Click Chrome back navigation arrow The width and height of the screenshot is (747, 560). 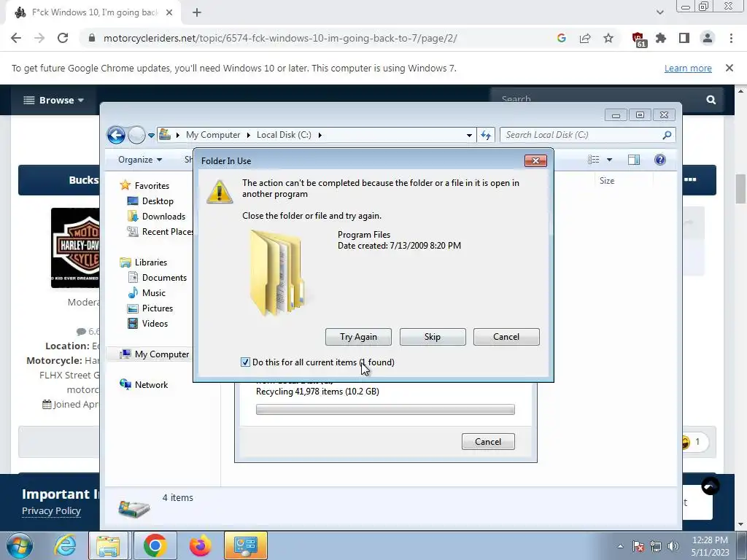coord(16,38)
